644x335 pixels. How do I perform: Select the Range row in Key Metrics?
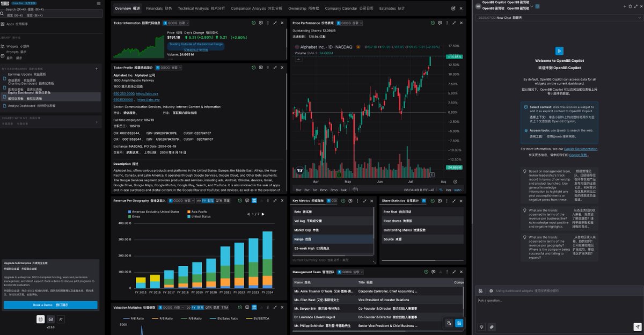point(332,239)
